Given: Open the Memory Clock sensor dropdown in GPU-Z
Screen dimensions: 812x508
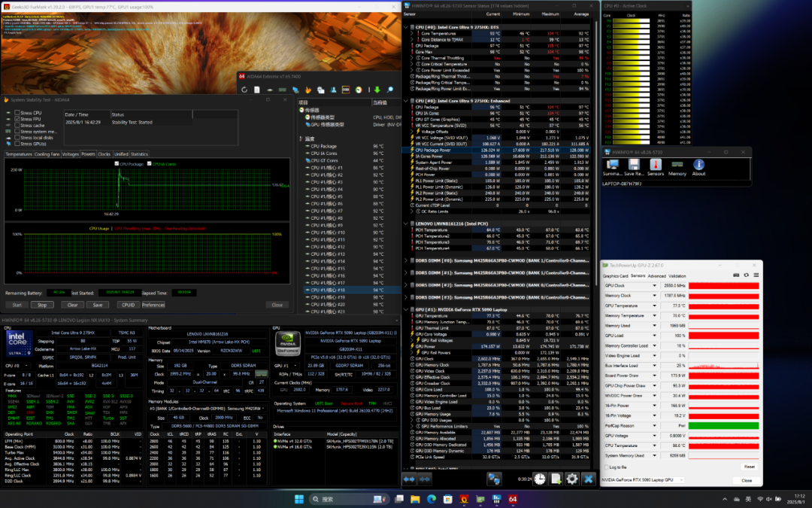Looking at the screenshot, I should pyautogui.click(x=654, y=296).
